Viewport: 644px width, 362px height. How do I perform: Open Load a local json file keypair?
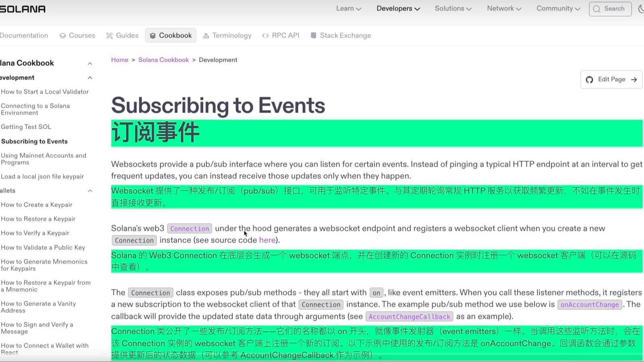coord(42,176)
